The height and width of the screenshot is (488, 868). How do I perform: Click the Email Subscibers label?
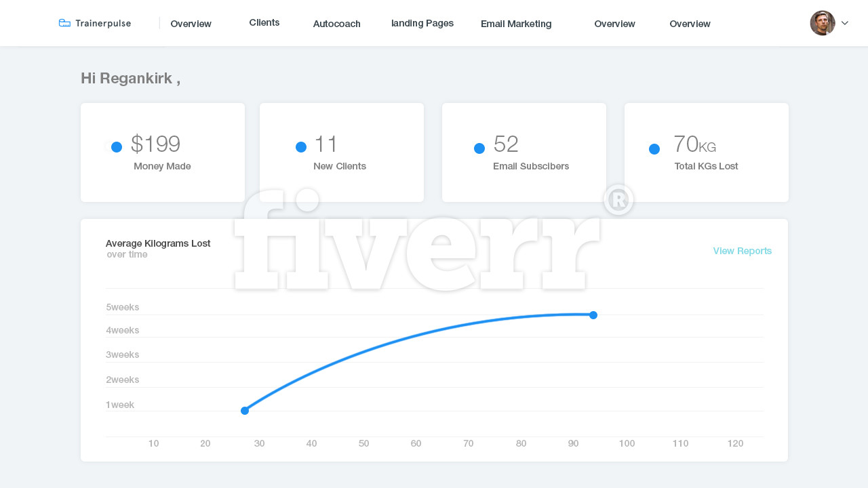531,166
